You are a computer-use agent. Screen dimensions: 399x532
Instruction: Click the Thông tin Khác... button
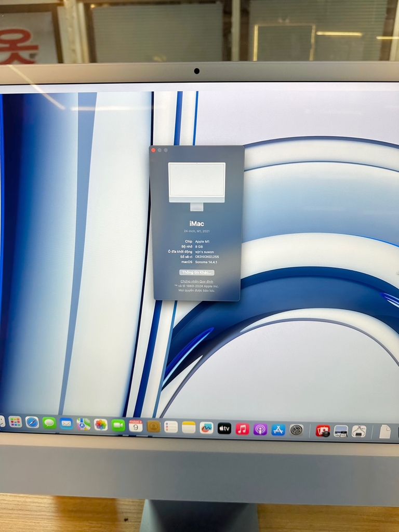[197, 272]
